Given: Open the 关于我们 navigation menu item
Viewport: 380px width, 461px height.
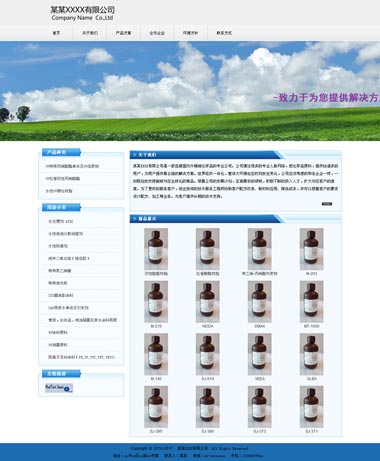Looking at the screenshot, I should click(x=90, y=33).
